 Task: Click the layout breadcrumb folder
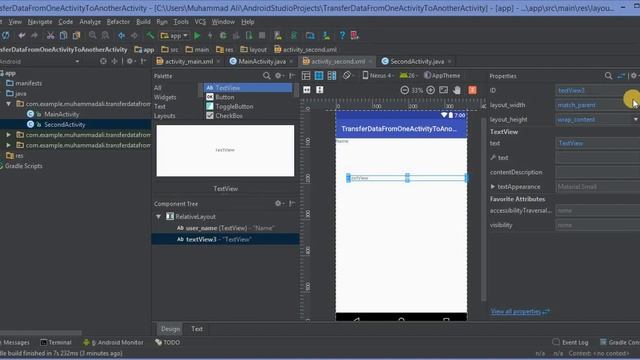253,49
